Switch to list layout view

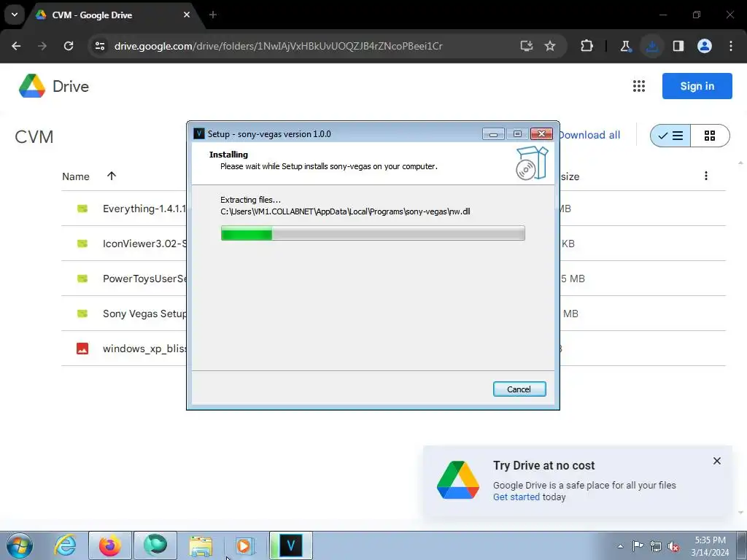coord(670,136)
